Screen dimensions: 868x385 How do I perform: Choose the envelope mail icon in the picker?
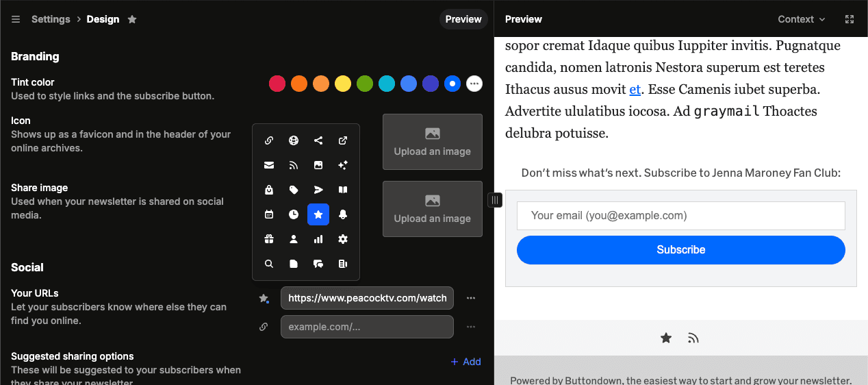[269, 165]
